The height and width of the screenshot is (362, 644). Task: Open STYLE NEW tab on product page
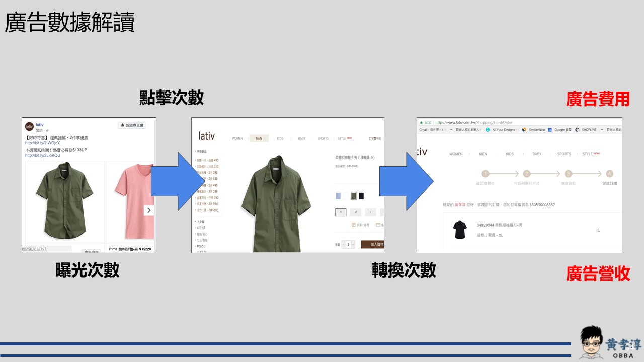tap(345, 138)
